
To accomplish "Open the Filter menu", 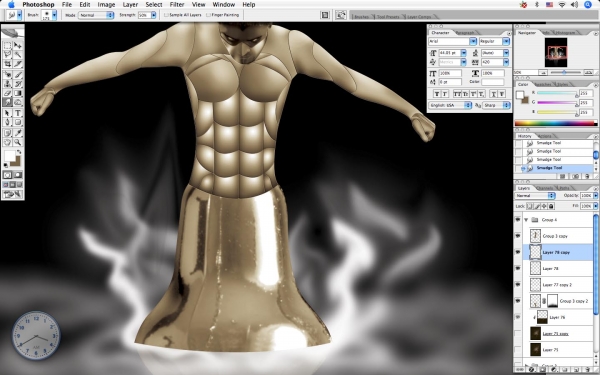I will (177, 5).
